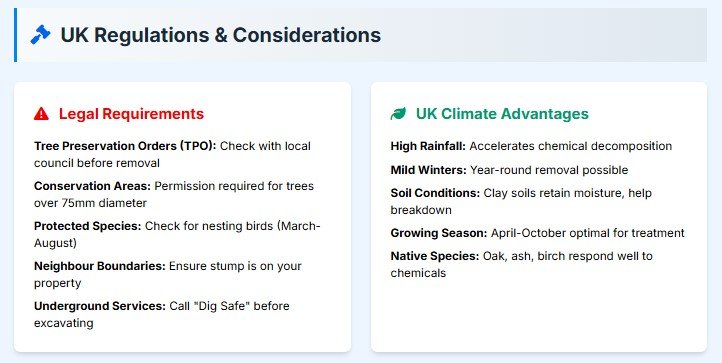Click the Year-round removal possible text

549,170
